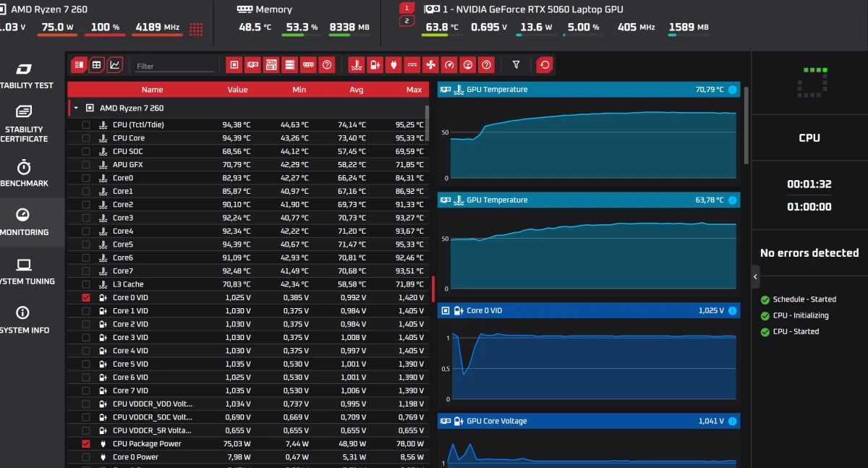868x468 pixels.
Task: Click the 'No errors detected' message
Action: coord(809,253)
